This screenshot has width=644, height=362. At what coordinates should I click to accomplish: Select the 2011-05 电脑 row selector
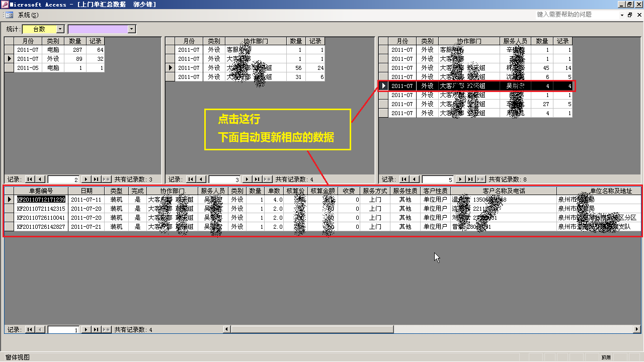pos(9,68)
